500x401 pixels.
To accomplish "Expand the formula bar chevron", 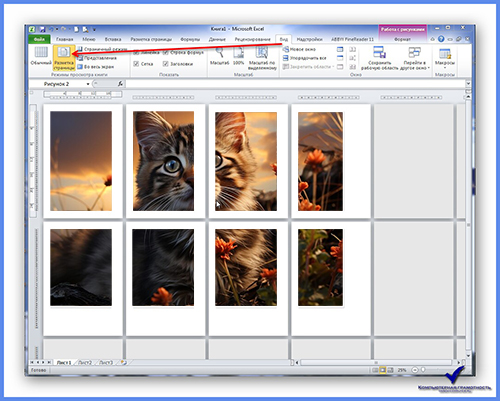I will point(468,84).
